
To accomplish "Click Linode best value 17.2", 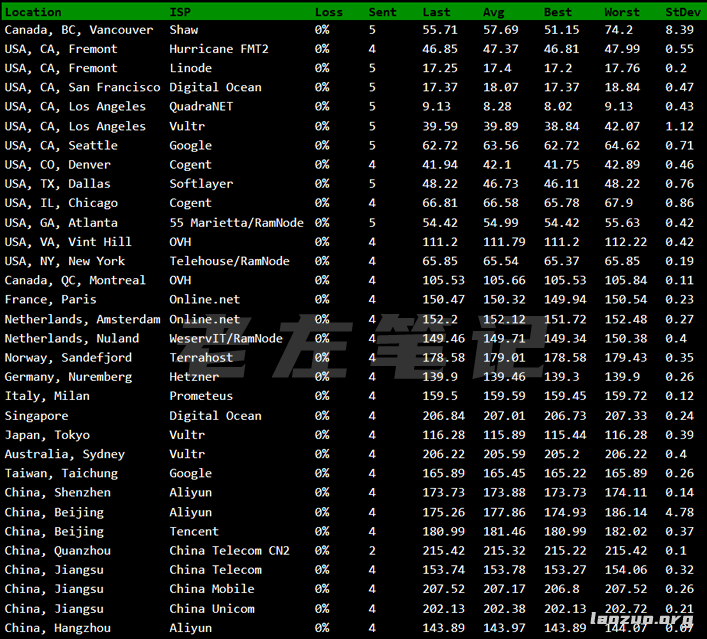I will coord(558,68).
